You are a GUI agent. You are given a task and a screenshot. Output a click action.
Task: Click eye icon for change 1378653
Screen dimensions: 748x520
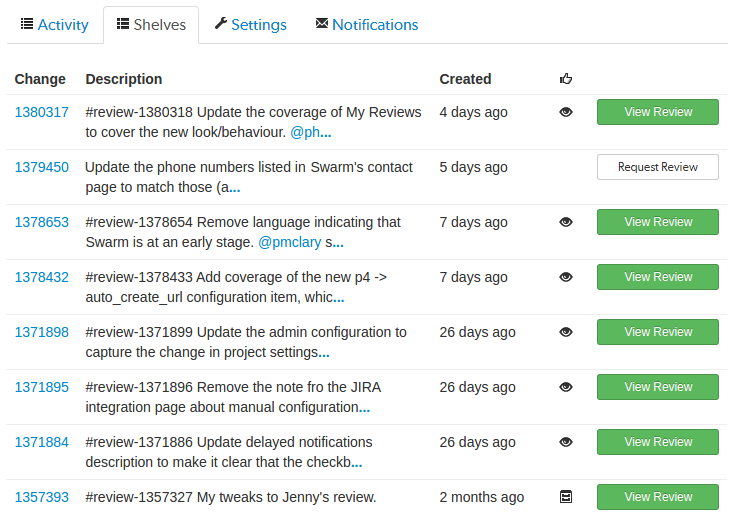tap(566, 222)
